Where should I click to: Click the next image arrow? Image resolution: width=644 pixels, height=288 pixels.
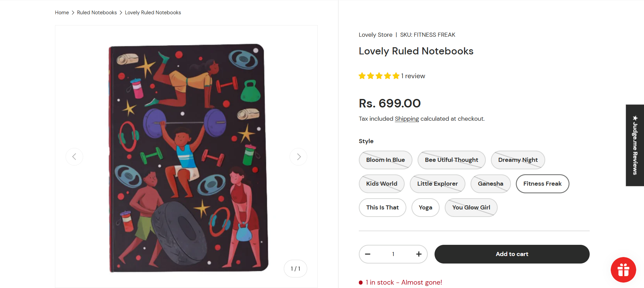coord(298,157)
